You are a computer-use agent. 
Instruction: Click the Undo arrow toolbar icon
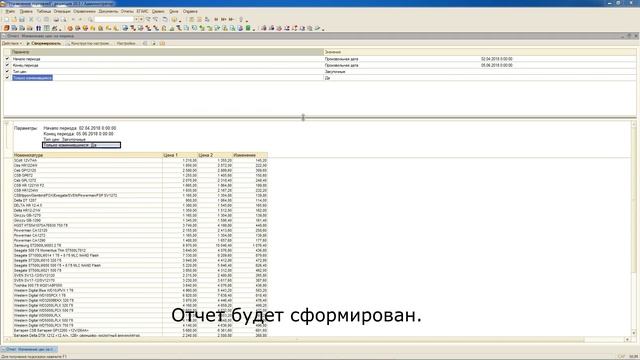[x=73, y=20]
